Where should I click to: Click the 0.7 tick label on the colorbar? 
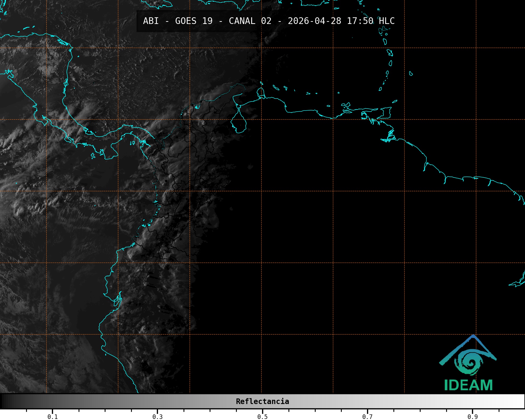coord(367,417)
